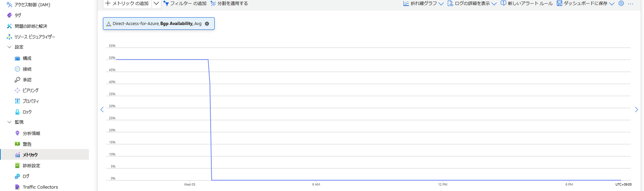Open 分析情報 insights bulb icon

(x=17, y=133)
